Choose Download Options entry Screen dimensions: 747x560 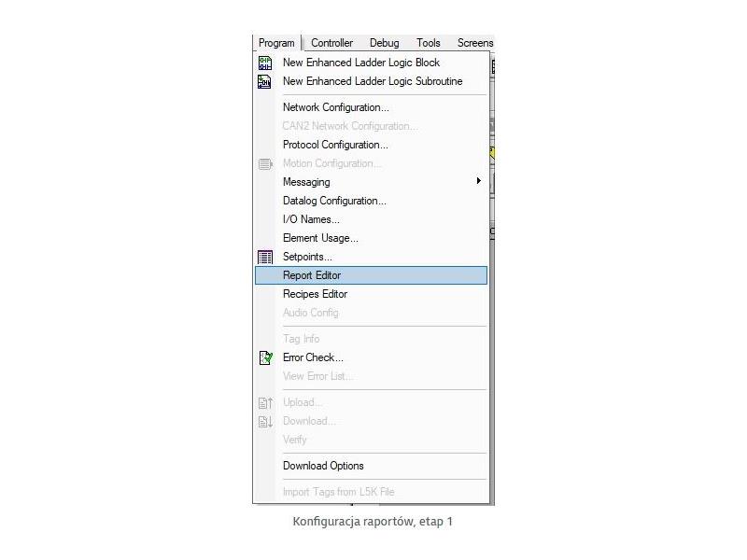[x=371, y=466]
